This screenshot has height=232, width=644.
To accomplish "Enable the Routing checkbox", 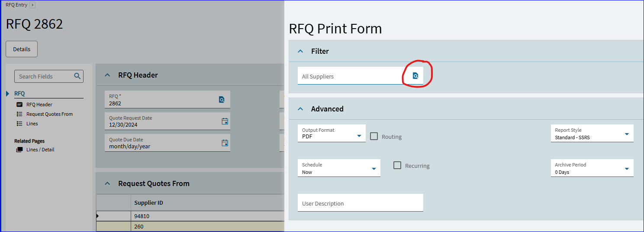I will [x=374, y=136].
